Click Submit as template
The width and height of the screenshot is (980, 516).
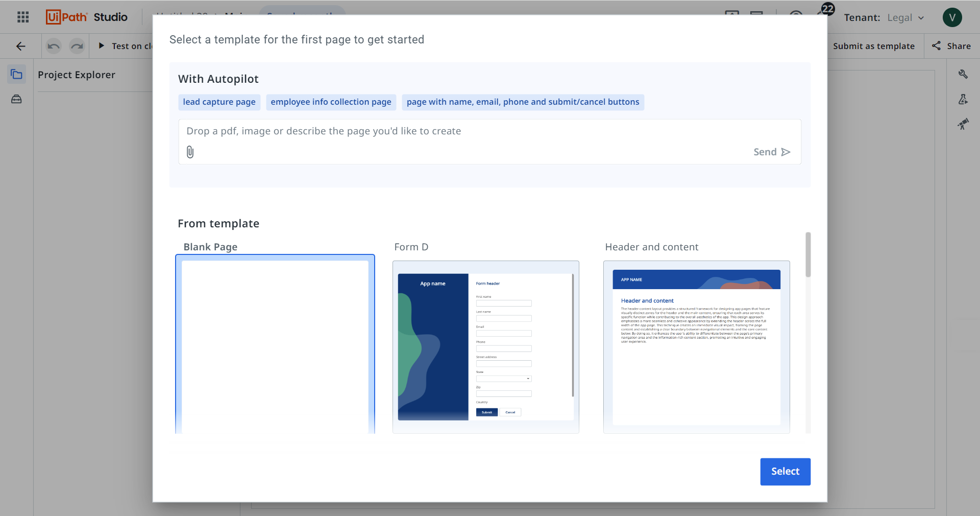[874, 46]
